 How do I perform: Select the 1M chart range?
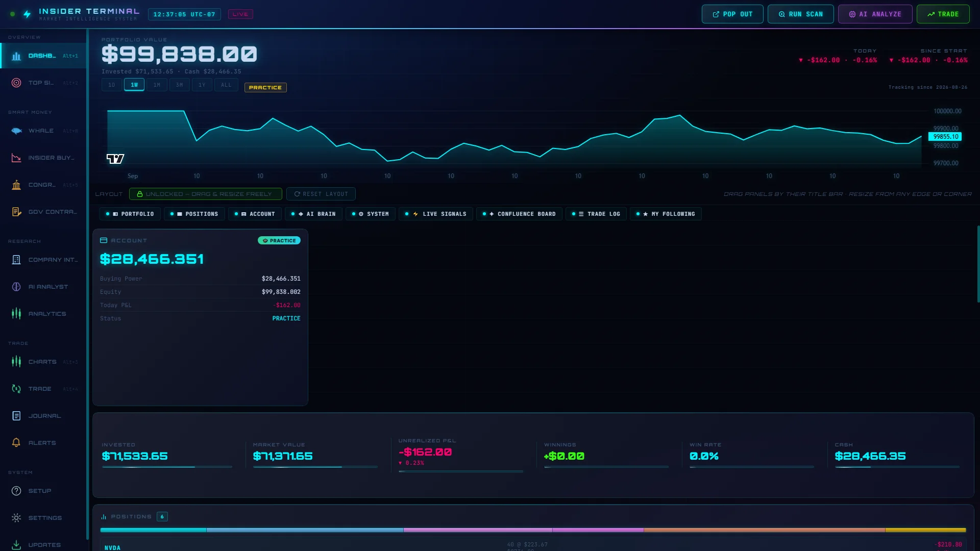[x=157, y=85]
